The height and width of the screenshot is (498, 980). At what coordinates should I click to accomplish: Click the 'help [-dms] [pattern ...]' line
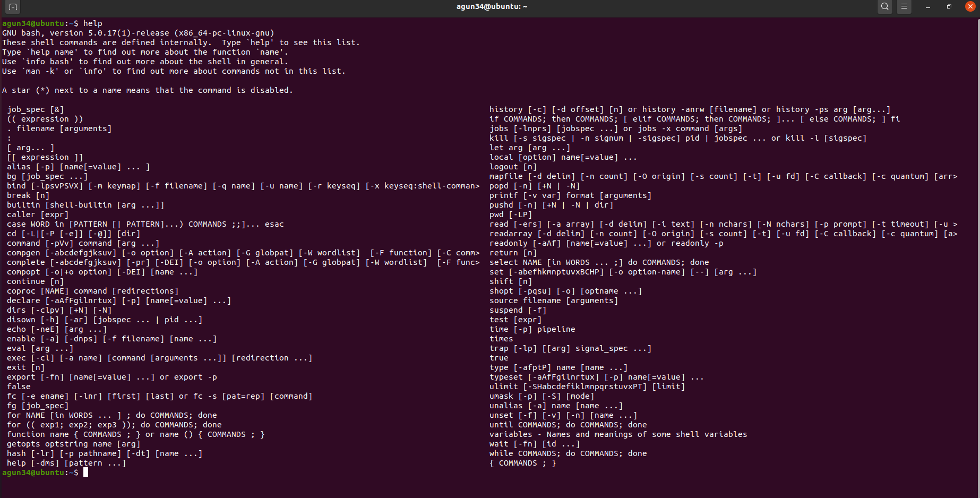tap(66, 463)
